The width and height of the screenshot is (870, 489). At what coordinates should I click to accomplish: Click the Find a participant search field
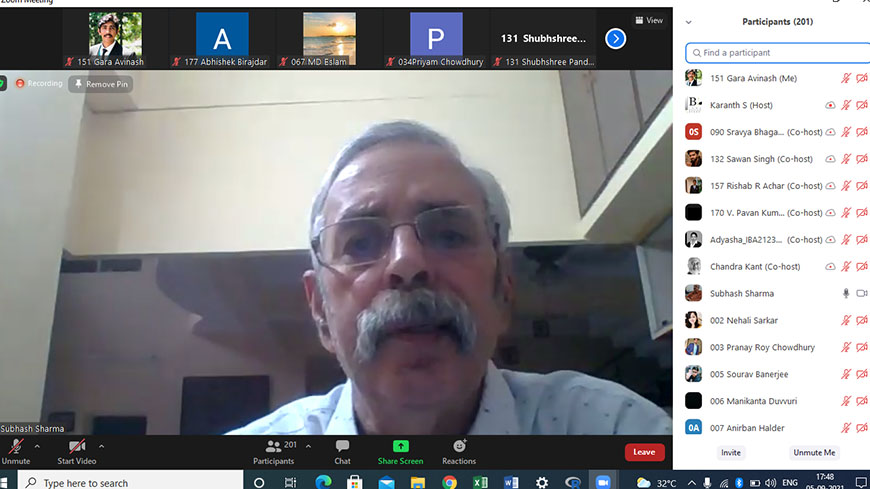pyautogui.click(x=780, y=52)
